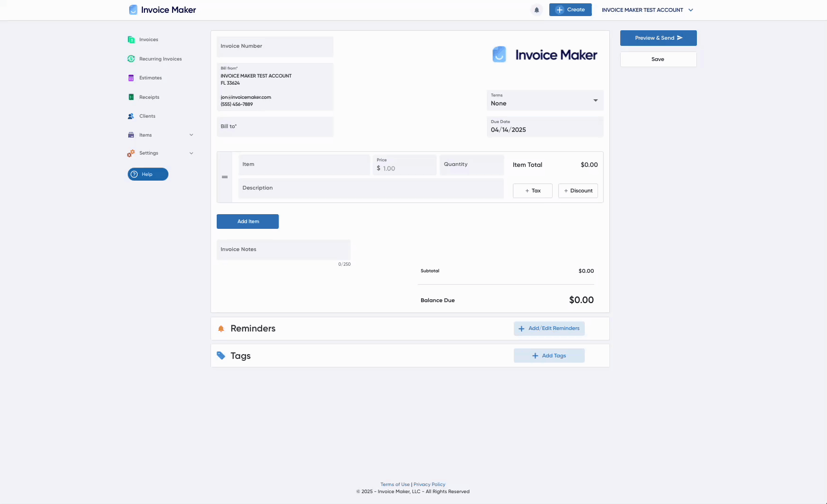Click the Item Total label
Viewport: 827px width, 504px height.
tap(528, 165)
